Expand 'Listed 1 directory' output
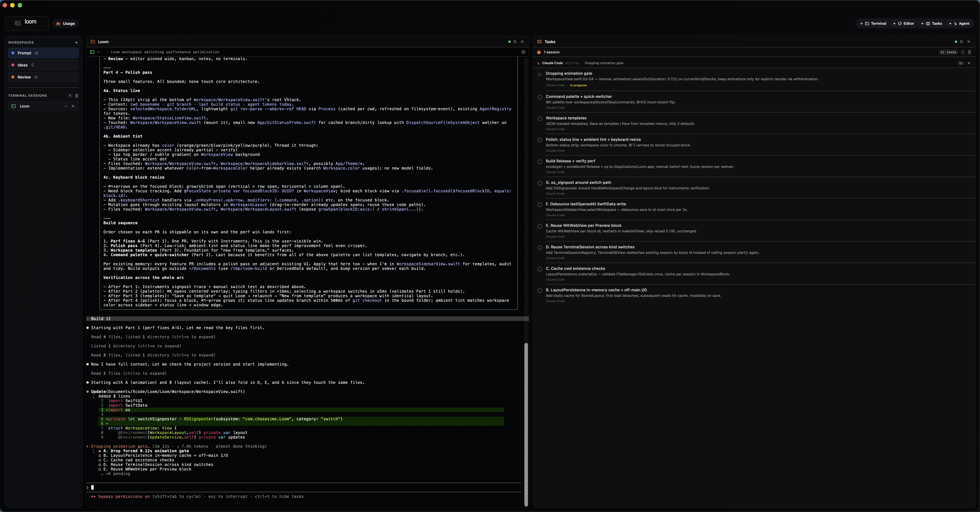This screenshot has width=980, height=512. (136, 346)
